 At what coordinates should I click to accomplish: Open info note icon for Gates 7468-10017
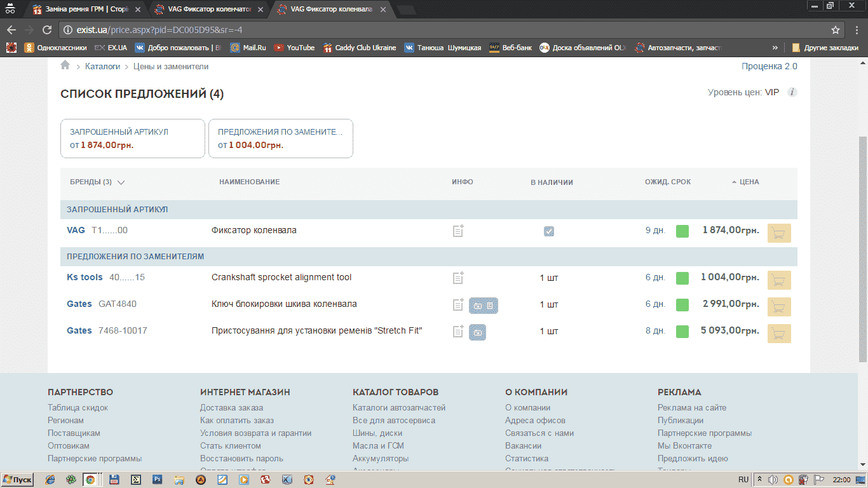point(458,332)
